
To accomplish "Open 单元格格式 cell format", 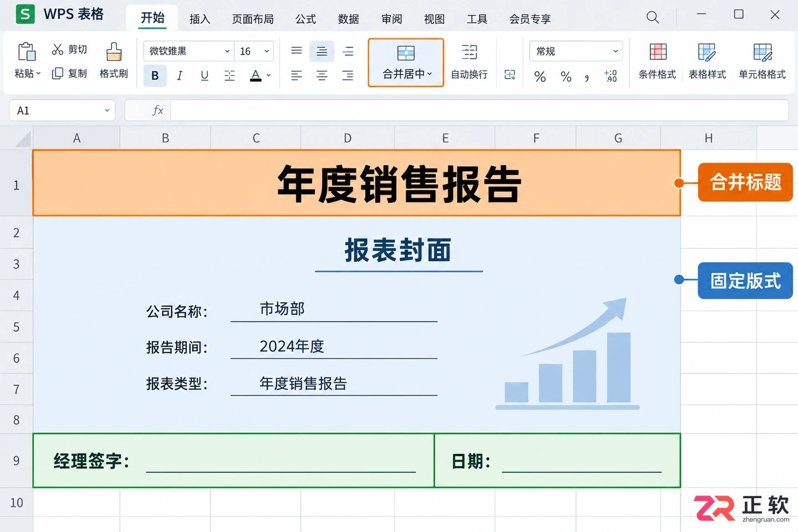I will pos(762,62).
